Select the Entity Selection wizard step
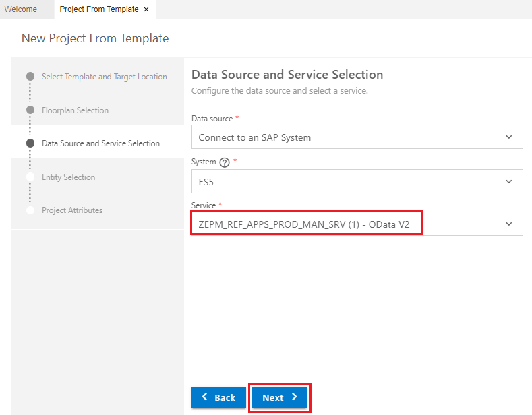This screenshot has width=532, height=415. pos(68,177)
